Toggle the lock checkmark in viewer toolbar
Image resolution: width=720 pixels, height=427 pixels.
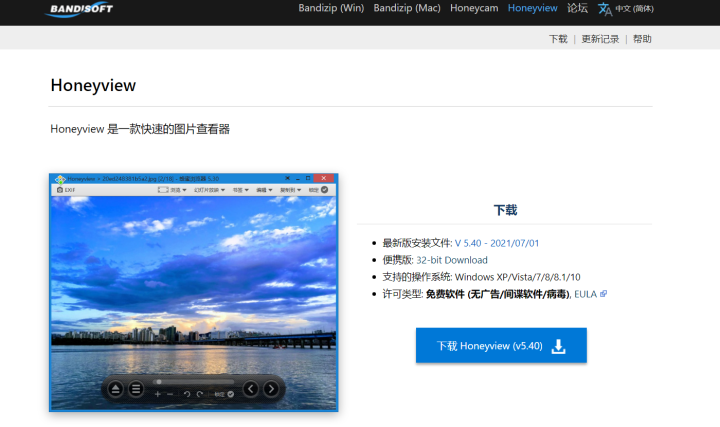coord(325,190)
